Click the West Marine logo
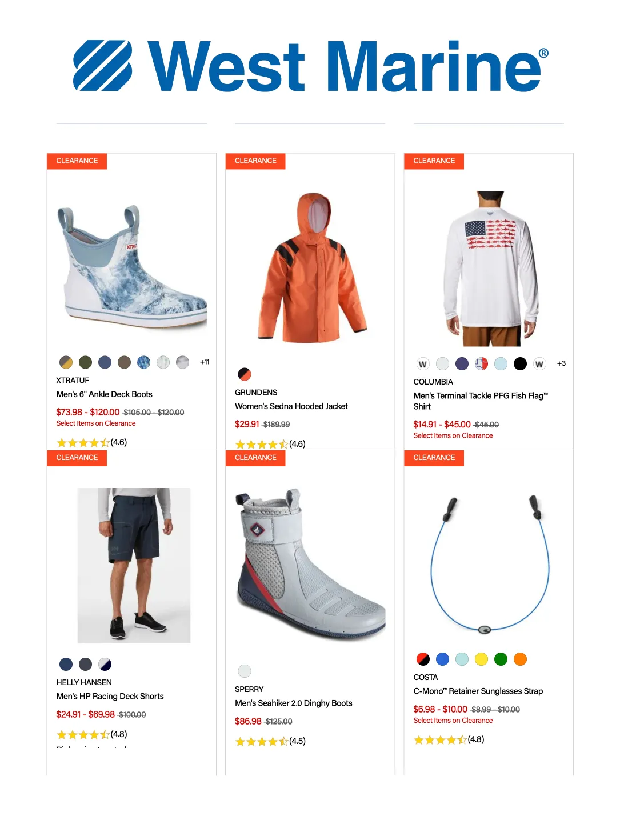 (x=310, y=66)
